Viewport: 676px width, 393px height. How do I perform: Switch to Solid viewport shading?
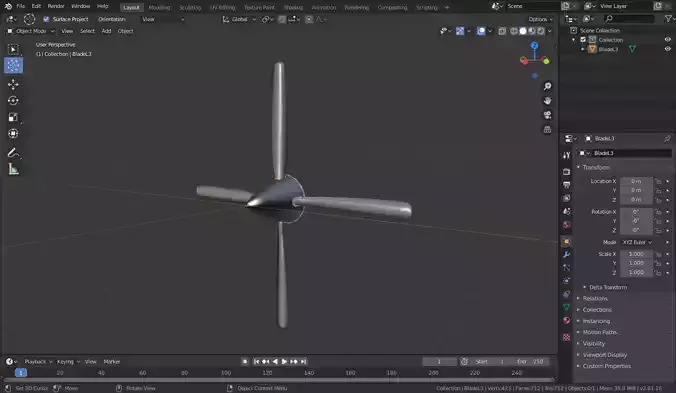click(523, 31)
